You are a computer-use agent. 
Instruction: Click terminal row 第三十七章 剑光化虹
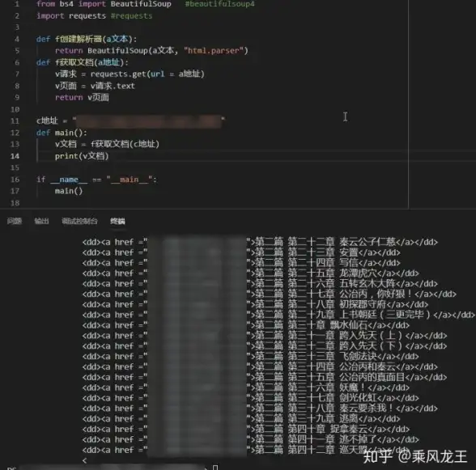click(250, 398)
